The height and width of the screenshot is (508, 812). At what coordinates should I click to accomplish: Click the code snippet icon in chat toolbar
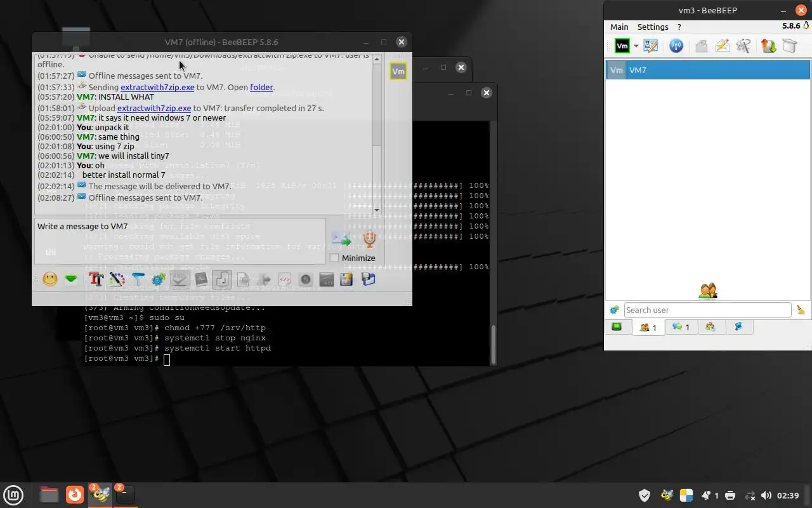(x=285, y=279)
